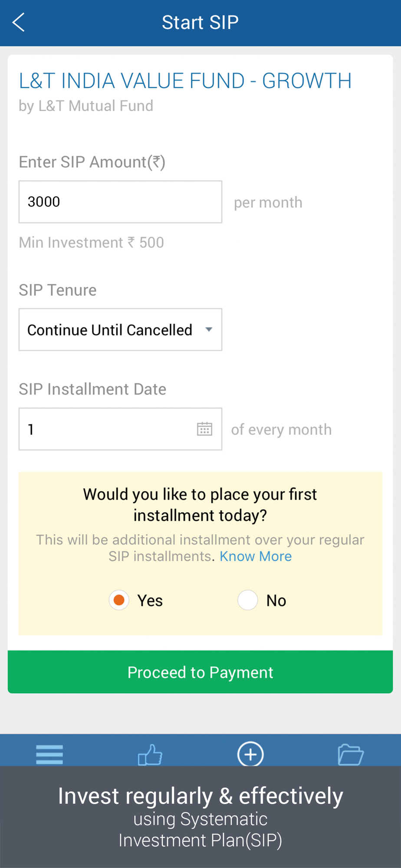The image size is (401, 868).
Task: Open the hamburger menu icon
Action: tap(49, 754)
